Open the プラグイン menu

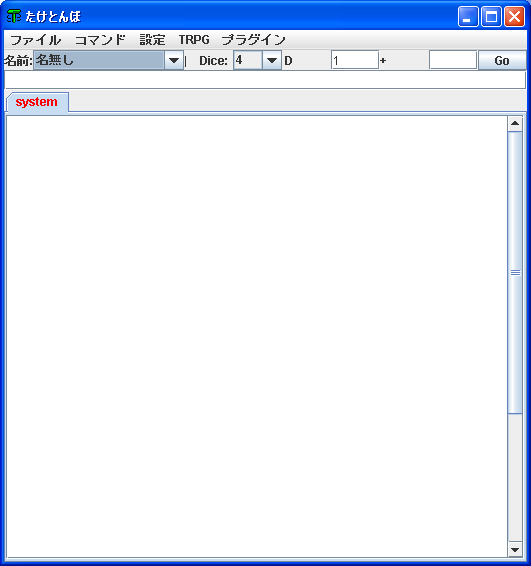point(253,40)
